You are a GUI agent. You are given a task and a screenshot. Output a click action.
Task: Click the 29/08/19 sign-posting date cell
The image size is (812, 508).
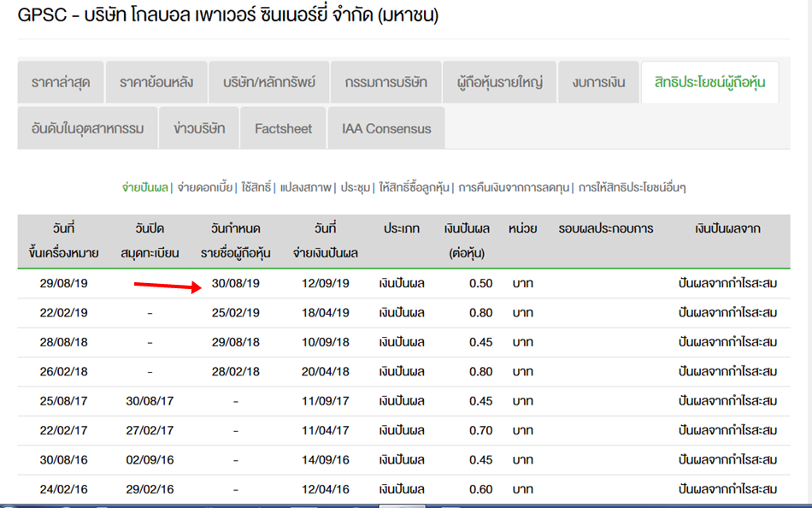pos(64,284)
